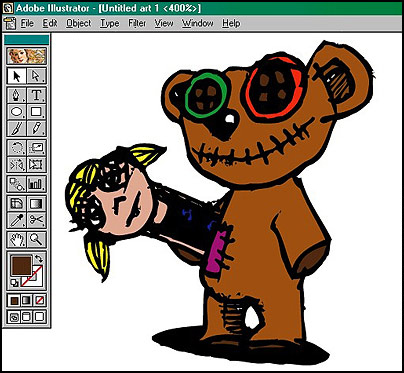This screenshot has height=373, width=404.
Task: Click the Illustrator application icon in title bar
Action: coord(8,8)
